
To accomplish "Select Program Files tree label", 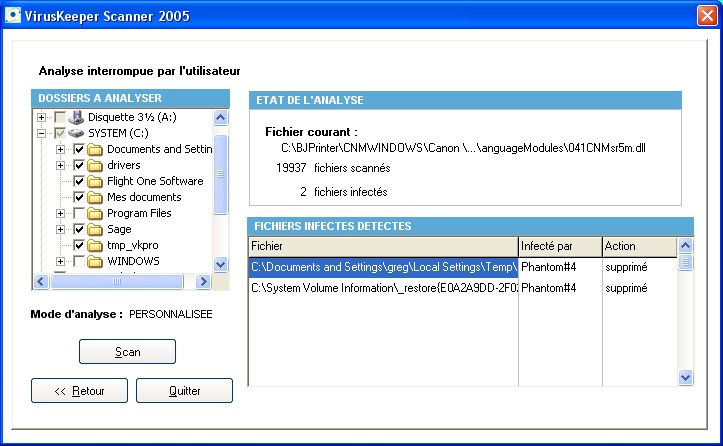I will (139, 213).
